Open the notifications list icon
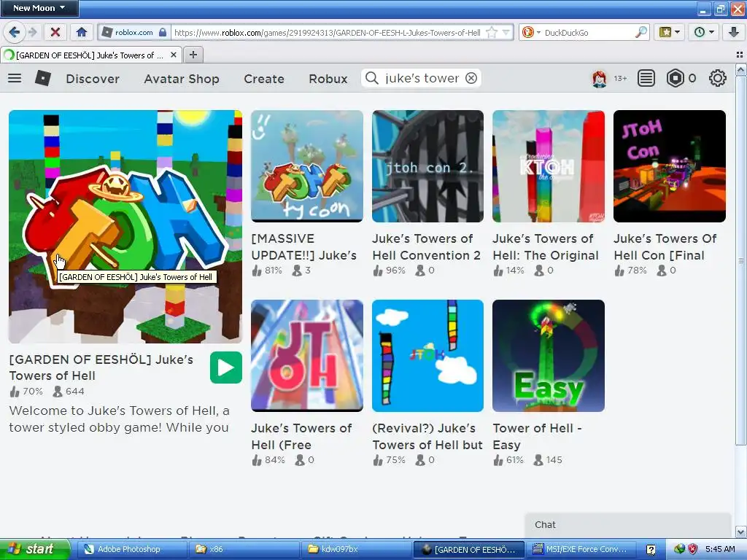The image size is (747, 560). click(x=646, y=78)
